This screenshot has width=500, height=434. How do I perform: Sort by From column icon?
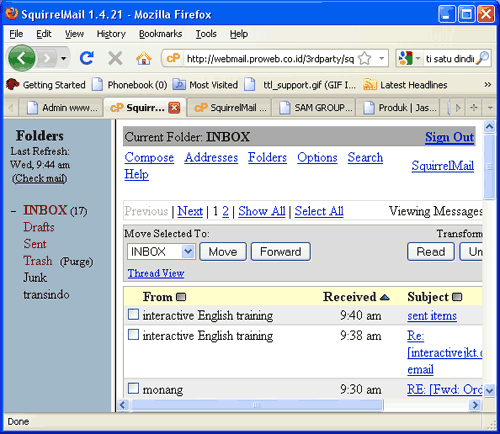181,297
